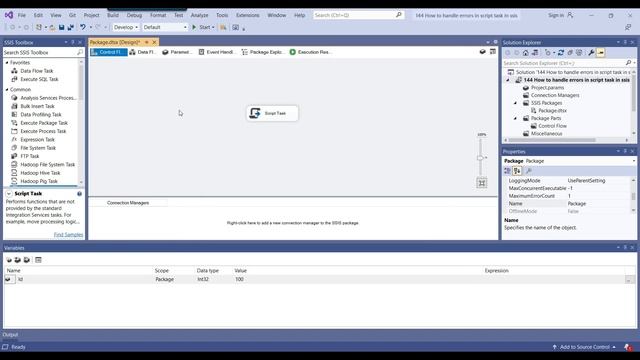Toggle pin on SSIS Toolbox panel
640x360 pixels.
[x=73, y=42]
